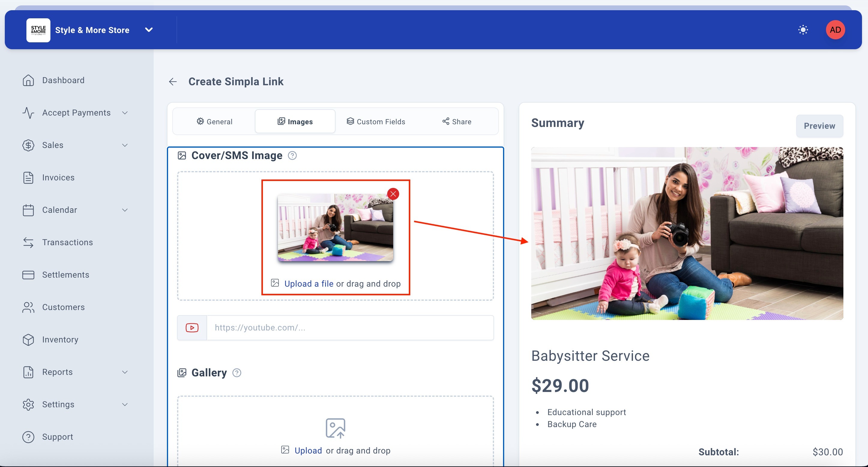Click the back arrow beside Create Simpla Link

coord(173,82)
